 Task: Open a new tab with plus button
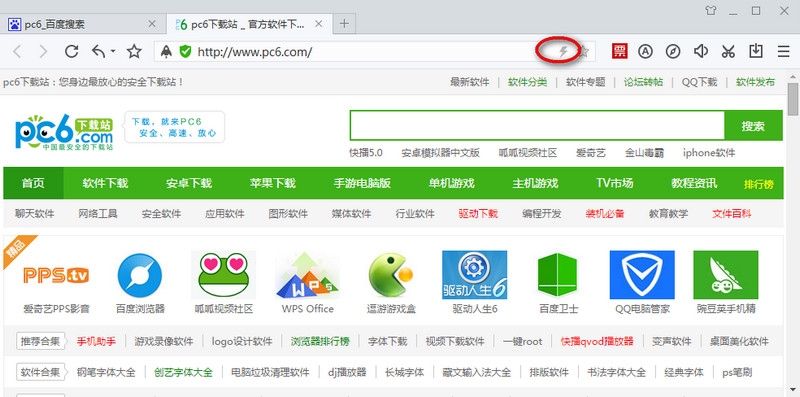344,24
